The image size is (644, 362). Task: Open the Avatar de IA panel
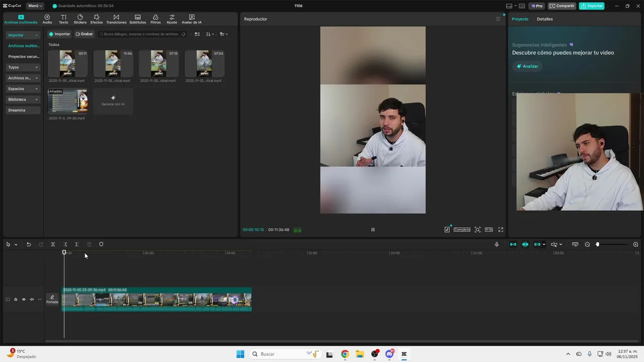pyautogui.click(x=192, y=19)
